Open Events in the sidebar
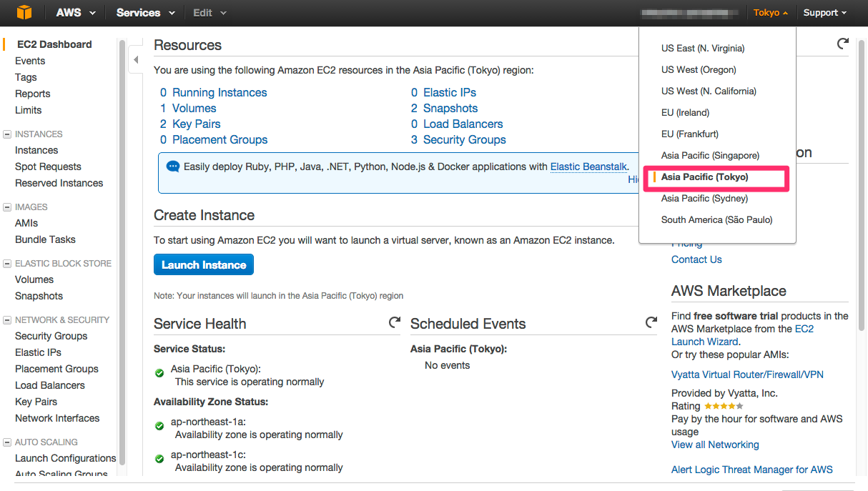The image size is (868, 491). point(30,61)
